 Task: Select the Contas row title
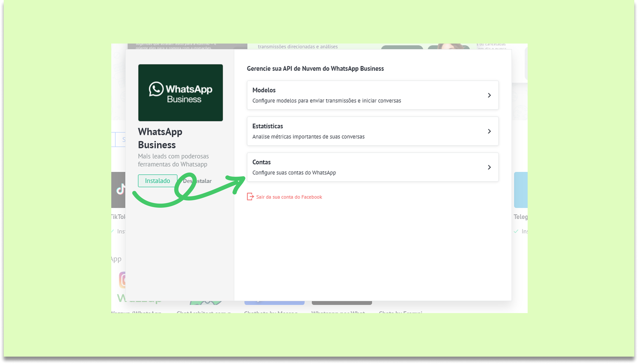261,162
